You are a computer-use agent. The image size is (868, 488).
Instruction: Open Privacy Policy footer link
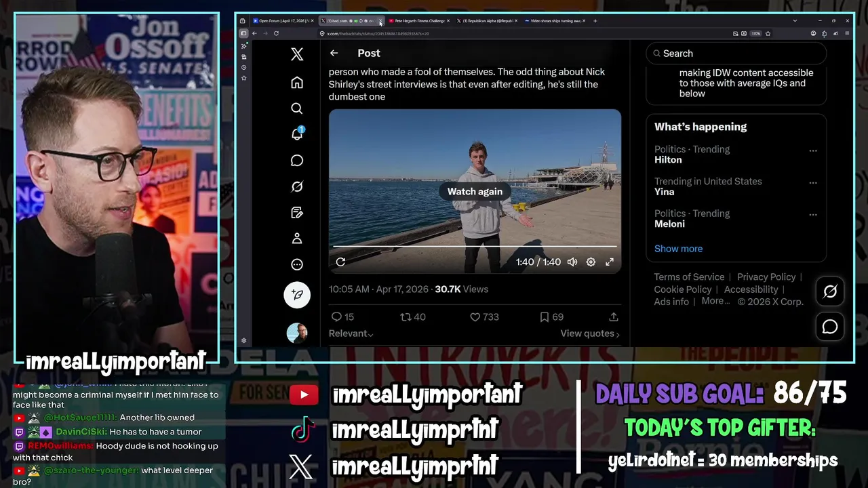click(x=766, y=277)
